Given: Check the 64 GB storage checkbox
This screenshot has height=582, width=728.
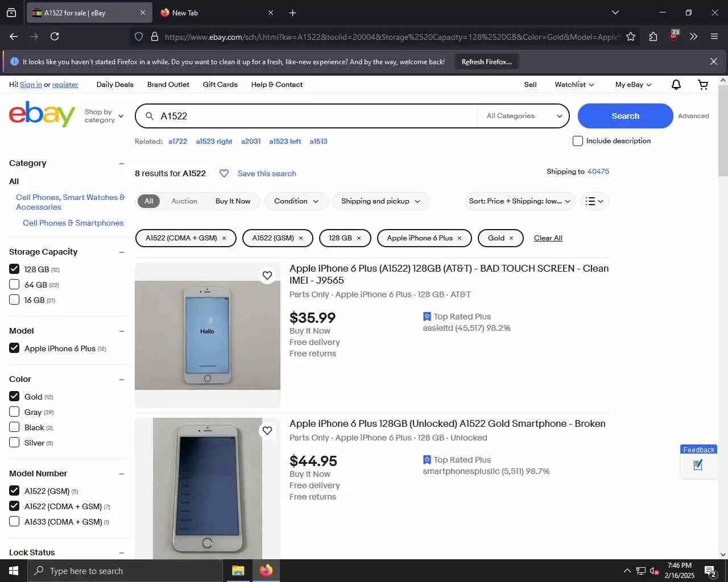Looking at the screenshot, I should pos(14,284).
